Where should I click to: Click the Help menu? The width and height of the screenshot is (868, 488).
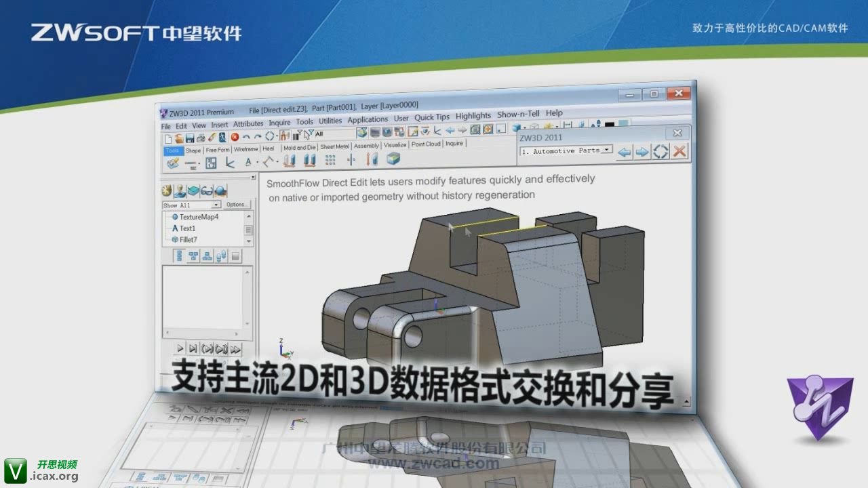[x=554, y=113]
